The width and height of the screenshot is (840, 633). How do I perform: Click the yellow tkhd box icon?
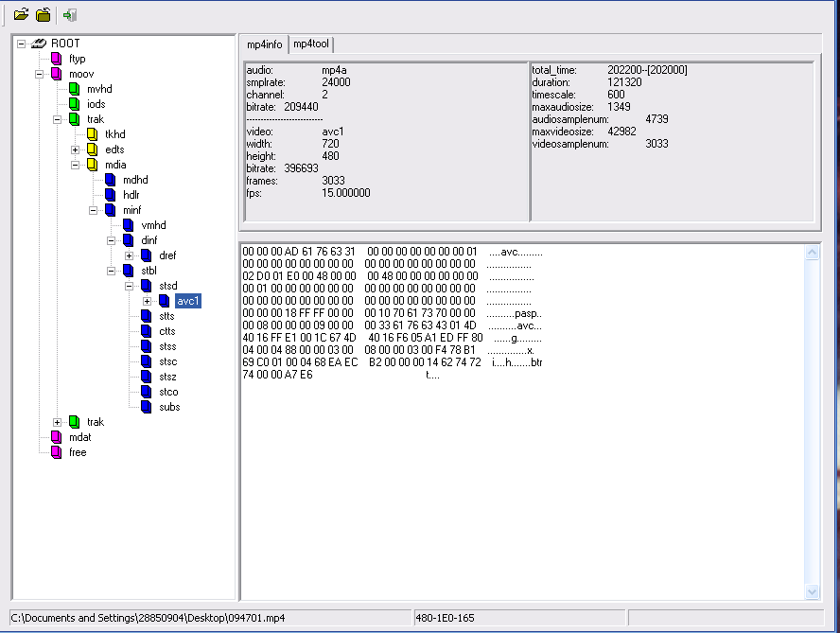coord(92,134)
